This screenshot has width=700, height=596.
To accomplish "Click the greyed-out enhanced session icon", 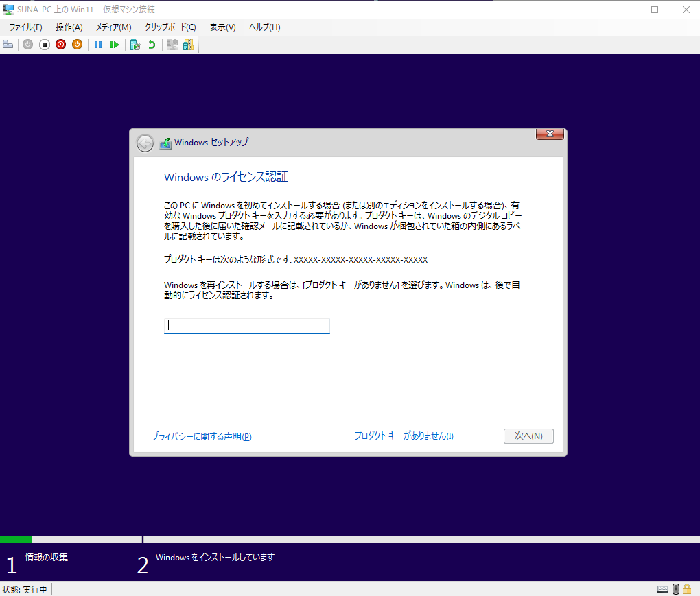I will (172, 44).
